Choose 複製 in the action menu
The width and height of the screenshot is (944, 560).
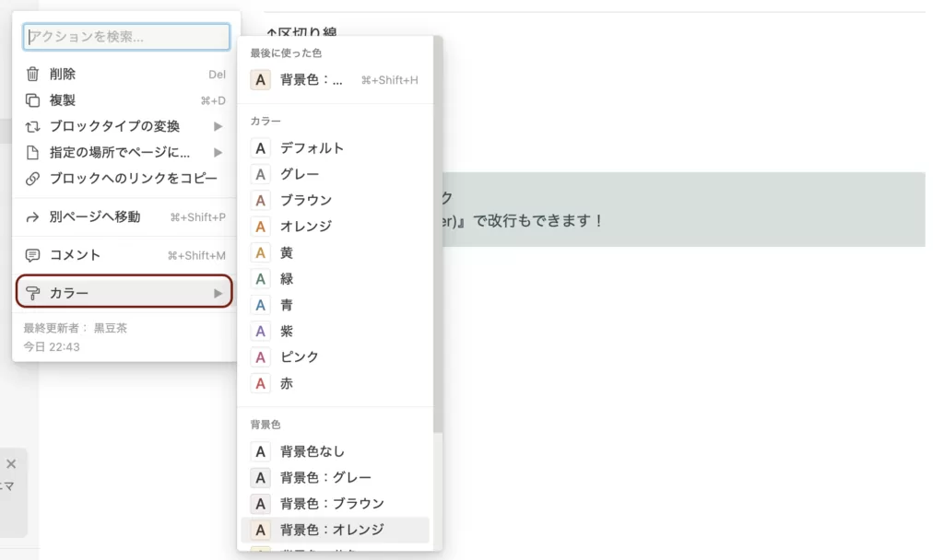point(125,100)
